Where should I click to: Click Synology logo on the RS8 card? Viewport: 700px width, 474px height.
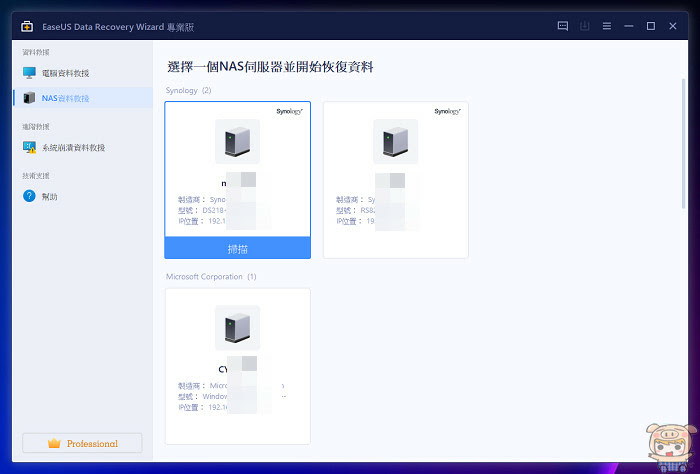447,111
